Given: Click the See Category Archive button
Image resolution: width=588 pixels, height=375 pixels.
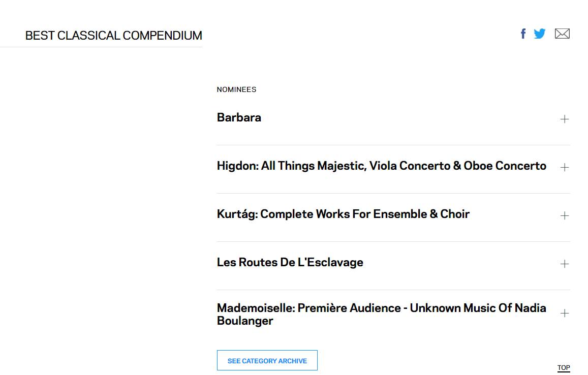Looking at the screenshot, I should [267, 360].
